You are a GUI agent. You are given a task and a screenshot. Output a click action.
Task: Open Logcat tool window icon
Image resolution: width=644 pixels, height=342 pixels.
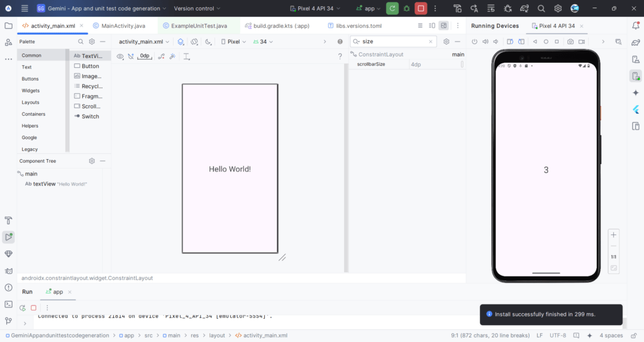(8, 270)
